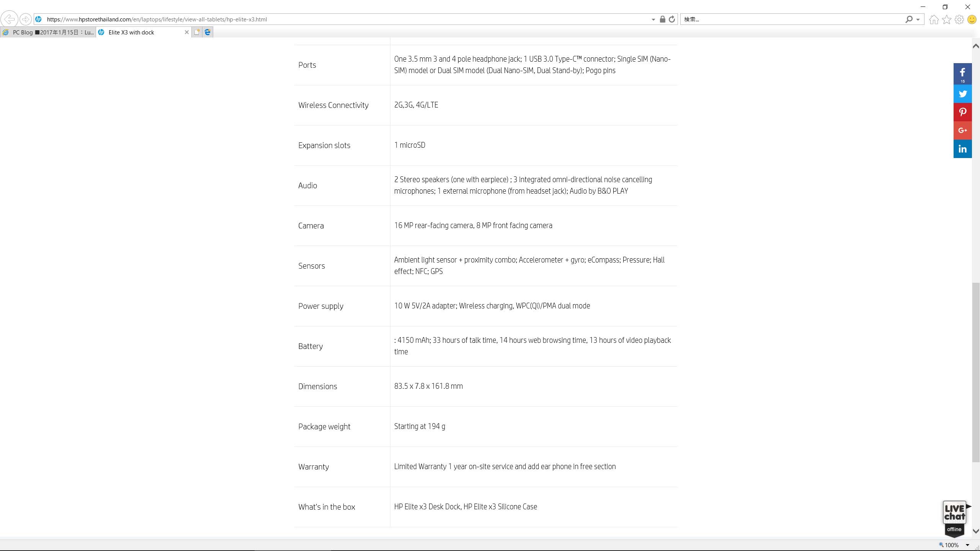The image size is (980, 551).
Task: Click the Battery row label
Action: coord(310,346)
